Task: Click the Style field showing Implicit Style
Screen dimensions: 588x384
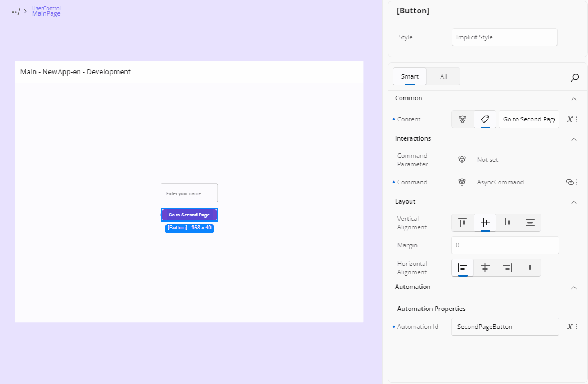Action: [504, 37]
